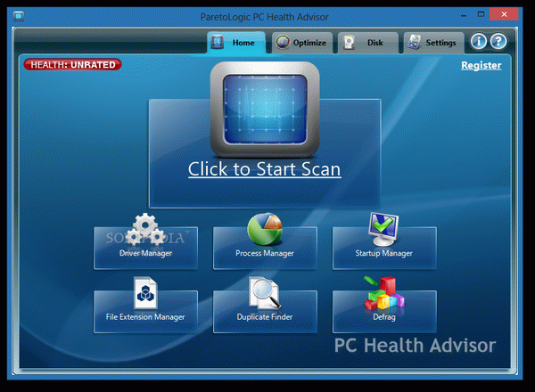Viewport: 535px width, 392px height.
Task: Open the Startup Manager button
Action: [384, 249]
